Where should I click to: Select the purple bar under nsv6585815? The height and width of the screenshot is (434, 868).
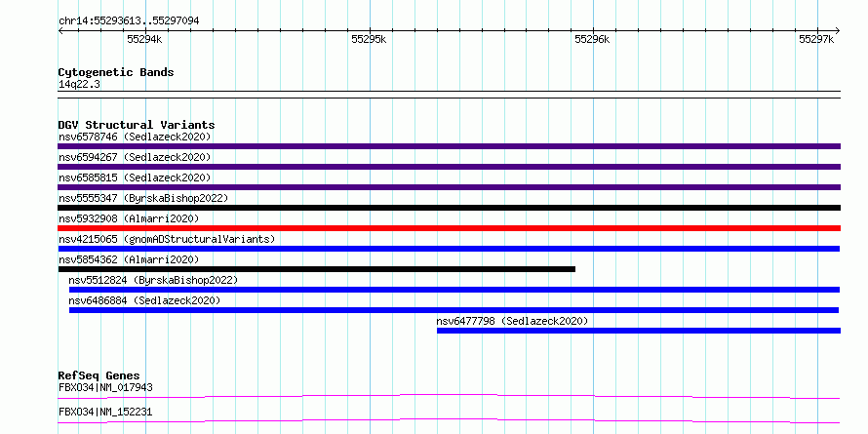(449, 187)
